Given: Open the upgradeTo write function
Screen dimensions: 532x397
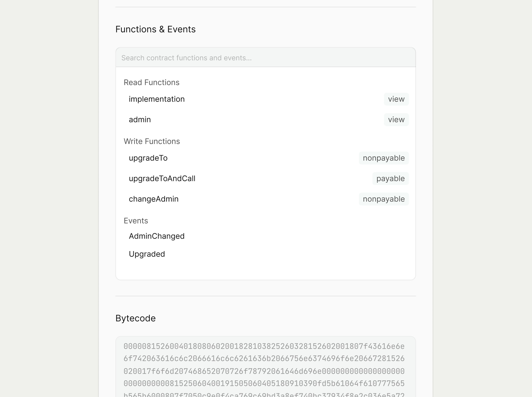Looking at the screenshot, I should 148,158.
